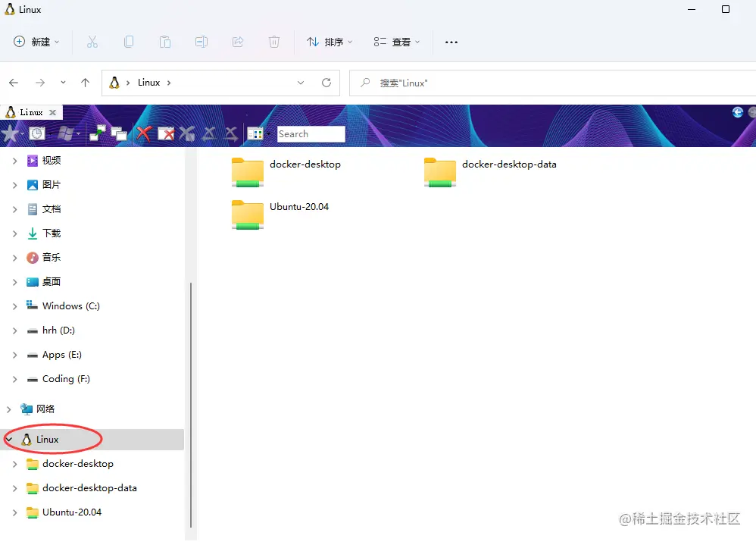Open the New (新建) menu
The width and height of the screenshot is (756, 542).
click(x=36, y=42)
